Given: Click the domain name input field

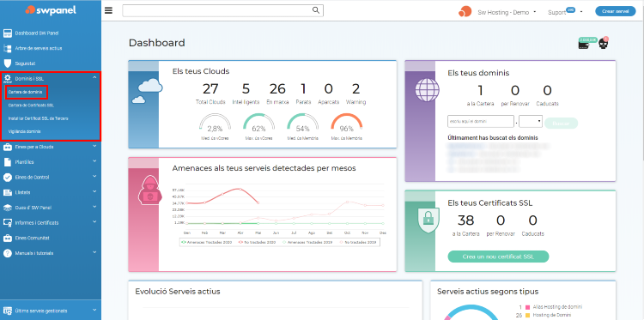Looking at the screenshot, I should pyautogui.click(x=480, y=122).
